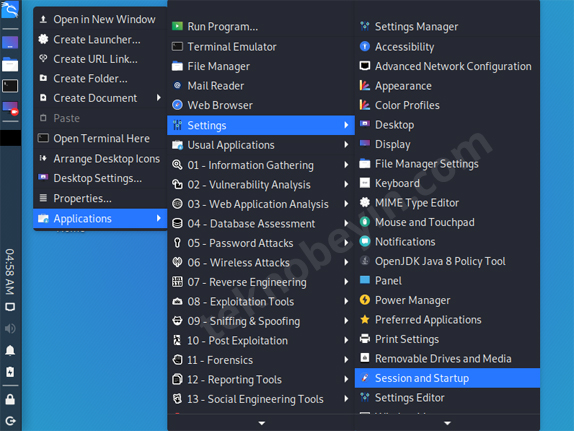
Task: Select Removable Drives and Media
Action: (447, 358)
